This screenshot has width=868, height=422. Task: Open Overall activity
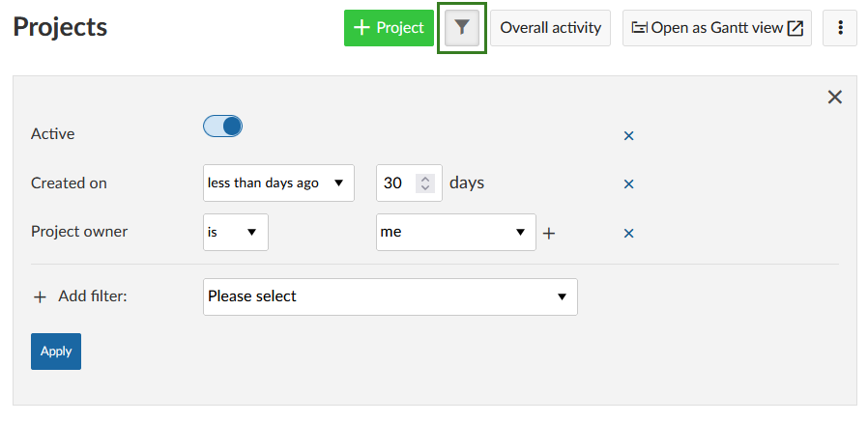(x=550, y=28)
